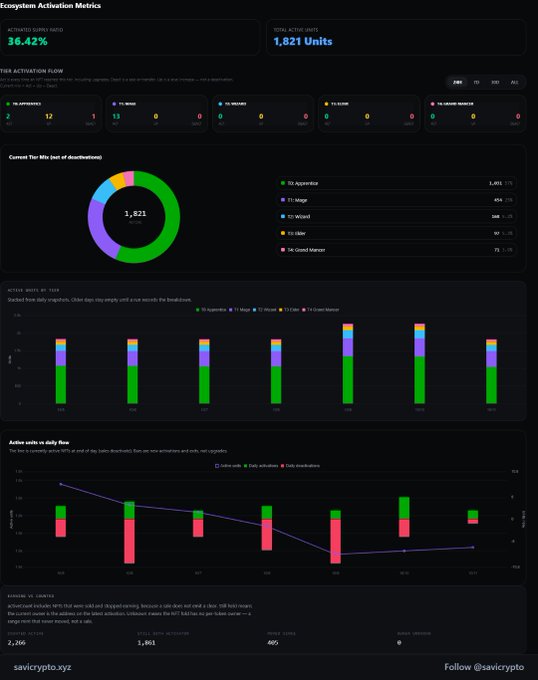Toggle the Daily activations legend in the flow chart
Screen dimensions: 538x680
click(261, 466)
